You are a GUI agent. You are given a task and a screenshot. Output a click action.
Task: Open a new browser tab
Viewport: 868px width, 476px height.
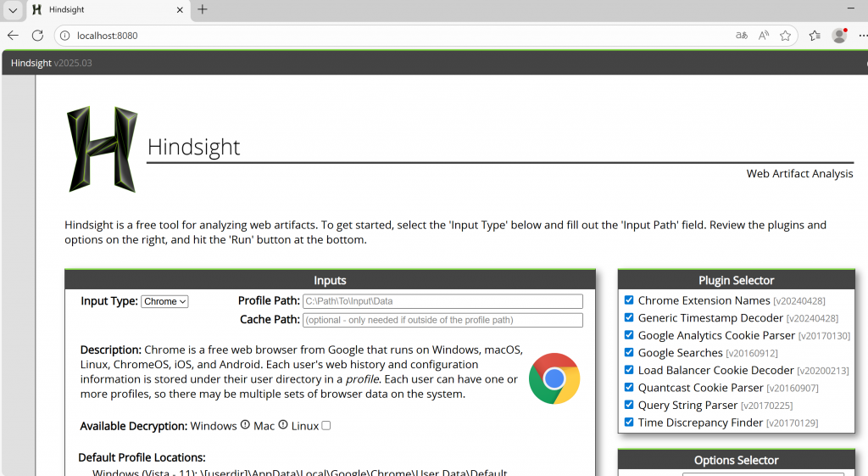[203, 10]
